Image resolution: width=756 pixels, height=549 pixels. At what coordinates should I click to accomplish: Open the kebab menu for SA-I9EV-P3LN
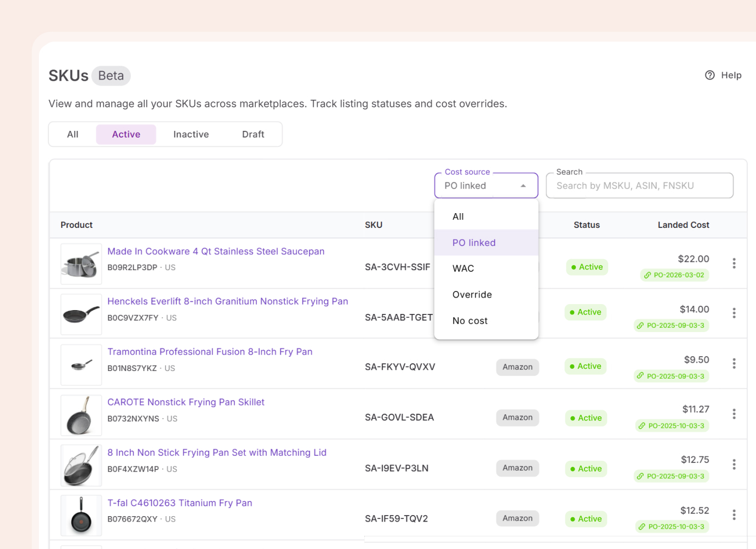pos(734,464)
